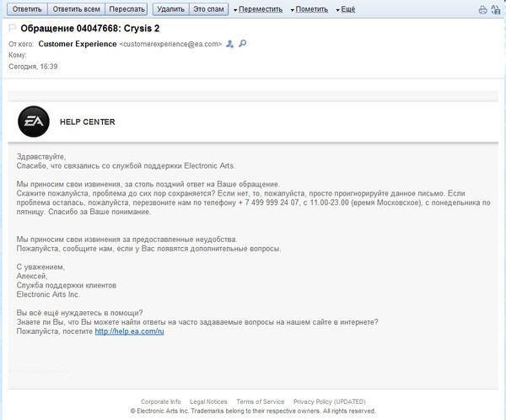Click the translate message icon
The width and height of the screenshot is (506, 420).
495,10
